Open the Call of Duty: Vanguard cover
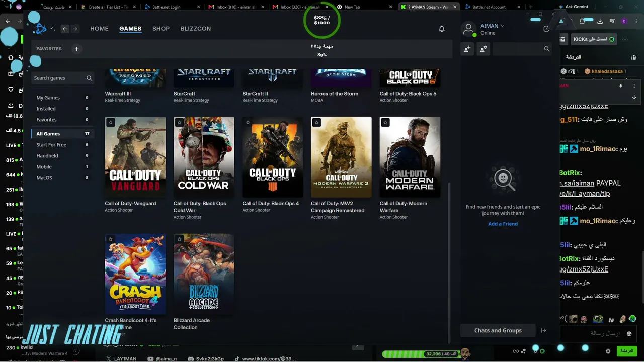Viewport: 644px width, 362px height. coord(135,157)
